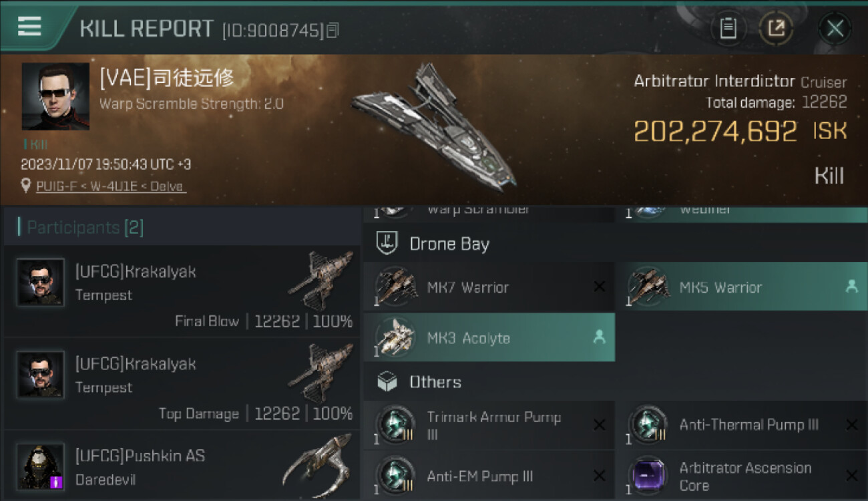The height and width of the screenshot is (501, 868).
Task: Click the Top Damage Krakalyak portrait
Action: click(x=41, y=374)
